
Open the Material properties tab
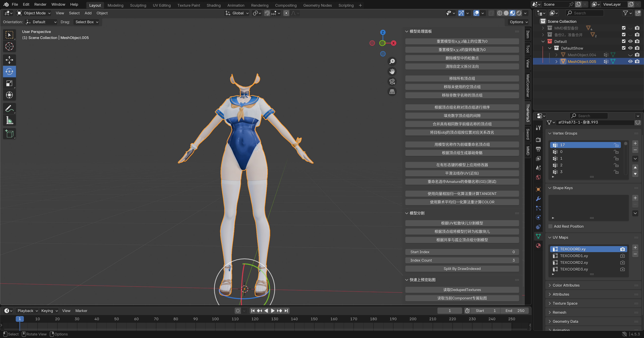[538, 246]
